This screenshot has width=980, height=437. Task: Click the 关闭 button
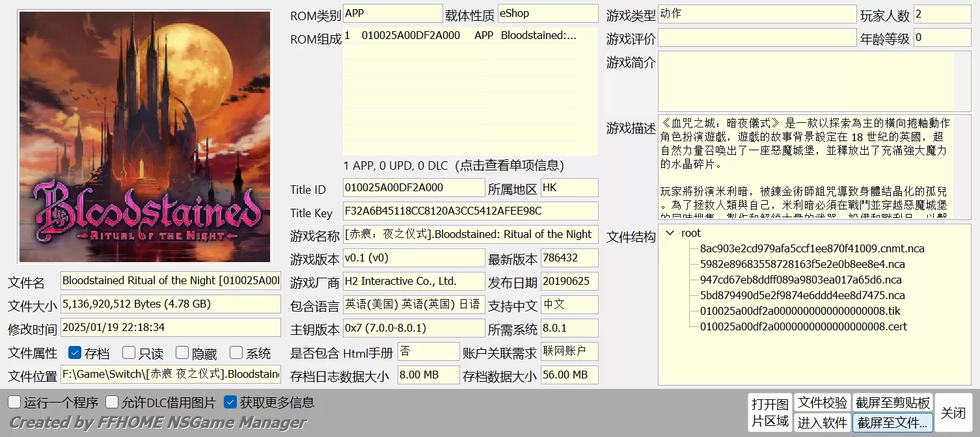tap(953, 412)
